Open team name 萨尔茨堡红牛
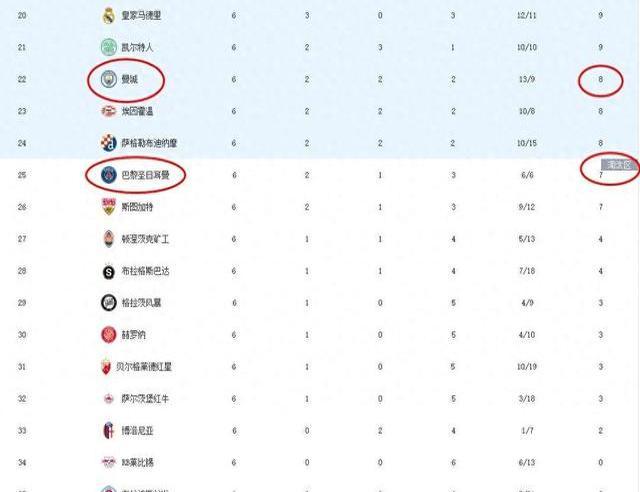 145,398
